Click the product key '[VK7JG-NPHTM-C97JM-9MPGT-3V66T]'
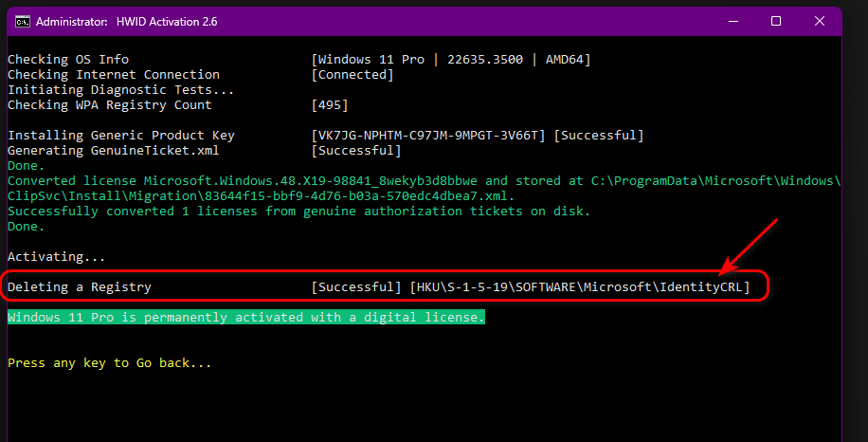The height and width of the screenshot is (442, 868). pyautogui.click(x=428, y=135)
